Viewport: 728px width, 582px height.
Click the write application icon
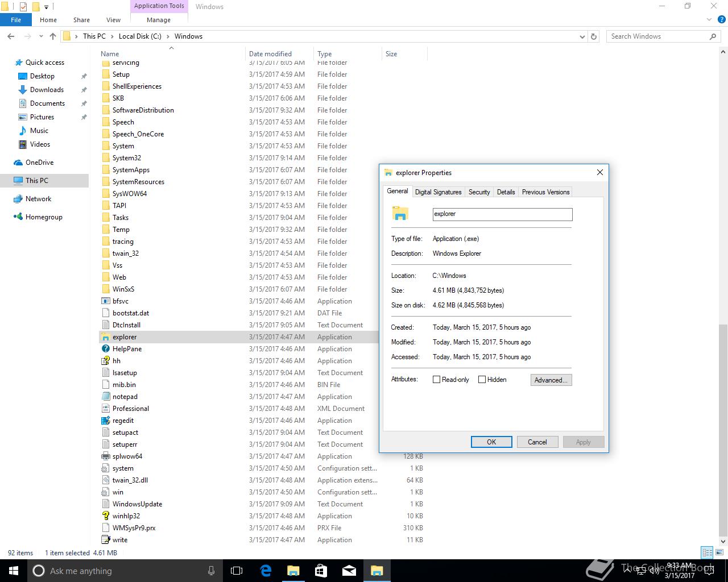(105, 540)
